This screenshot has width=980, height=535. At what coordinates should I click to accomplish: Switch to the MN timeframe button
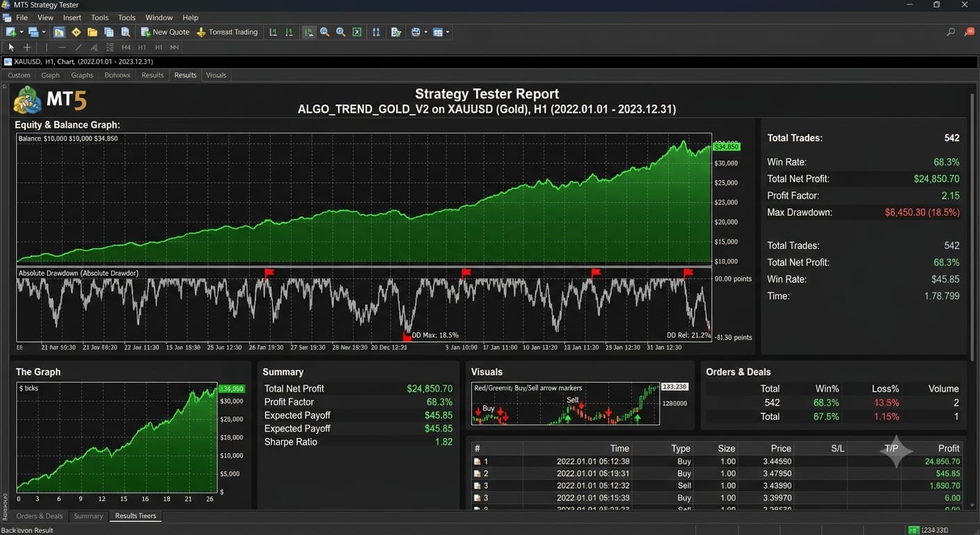tap(175, 47)
